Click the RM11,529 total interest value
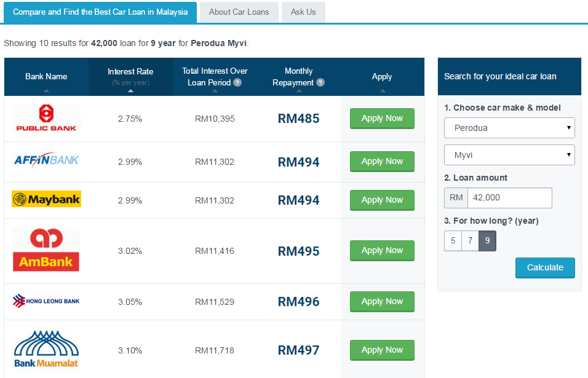The height and width of the screenshot is (378, 588). 215,302
